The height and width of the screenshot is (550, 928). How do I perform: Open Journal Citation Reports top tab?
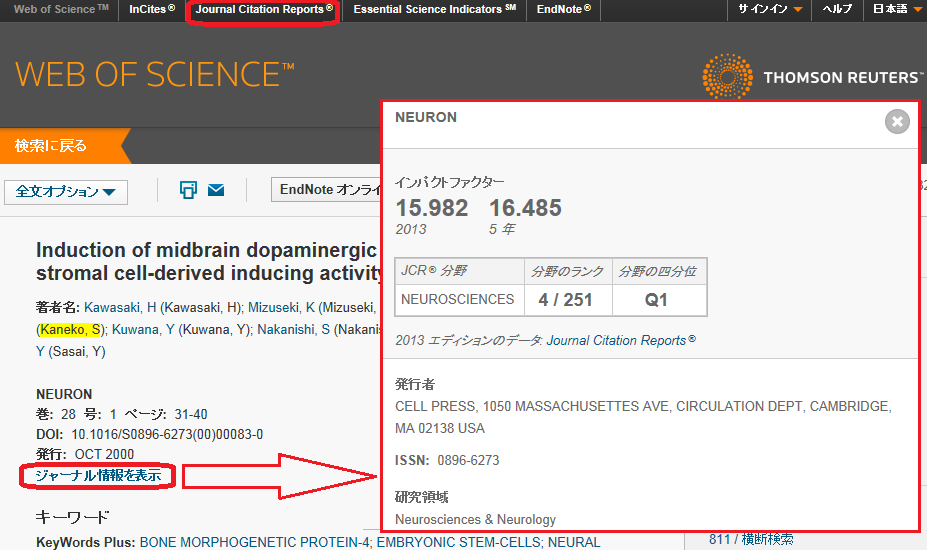pyautogui.click(x=264, y=9)
